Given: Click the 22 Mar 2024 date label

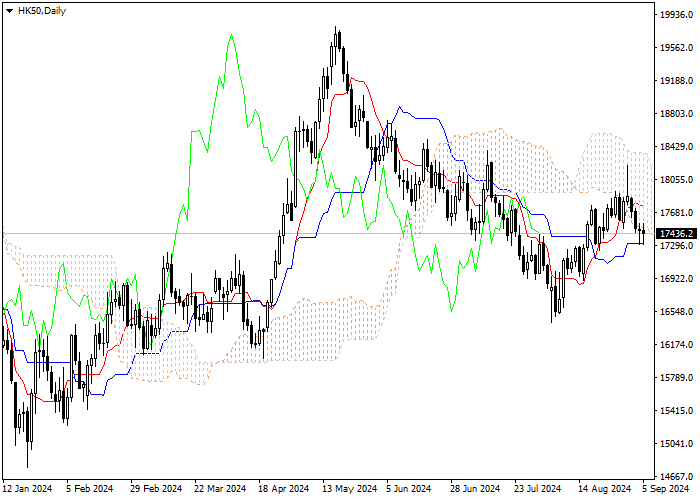Looking at the screenshot, I should point(220,489).
